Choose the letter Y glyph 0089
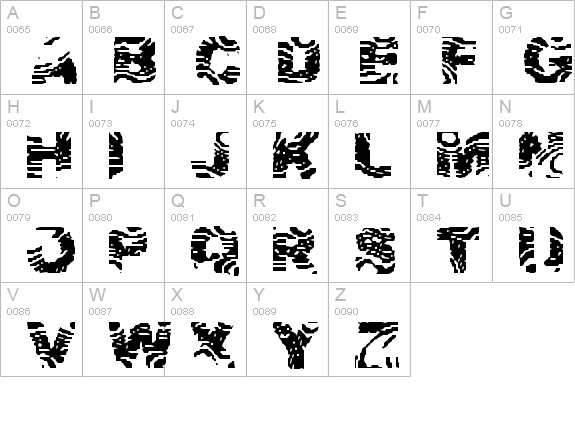Viewport: 575px width, 421px height. point(288,329)
